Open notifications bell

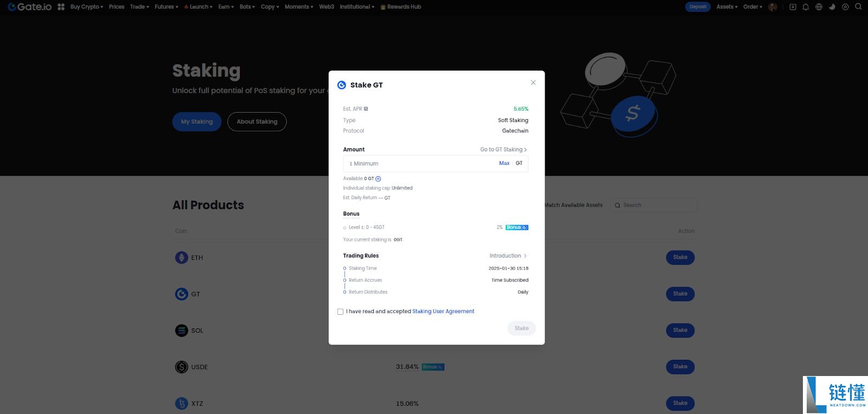806,7
